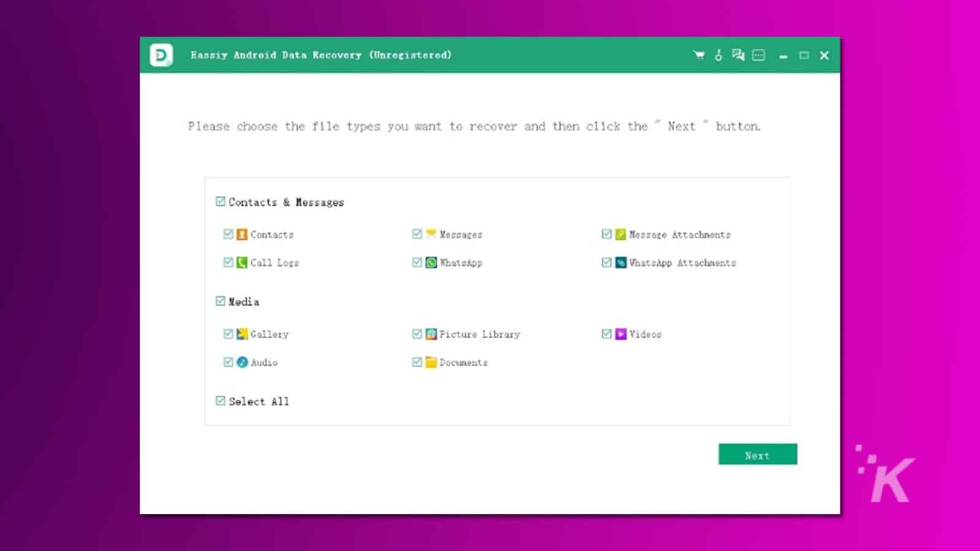Toggle the Select All checkbox

pyautogui.click(x=221, y=401)
